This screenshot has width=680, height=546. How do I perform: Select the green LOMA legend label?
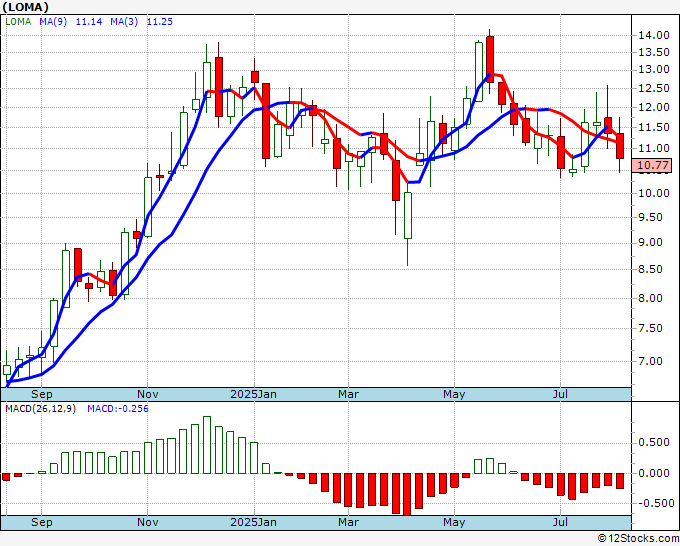click(18, 22)
